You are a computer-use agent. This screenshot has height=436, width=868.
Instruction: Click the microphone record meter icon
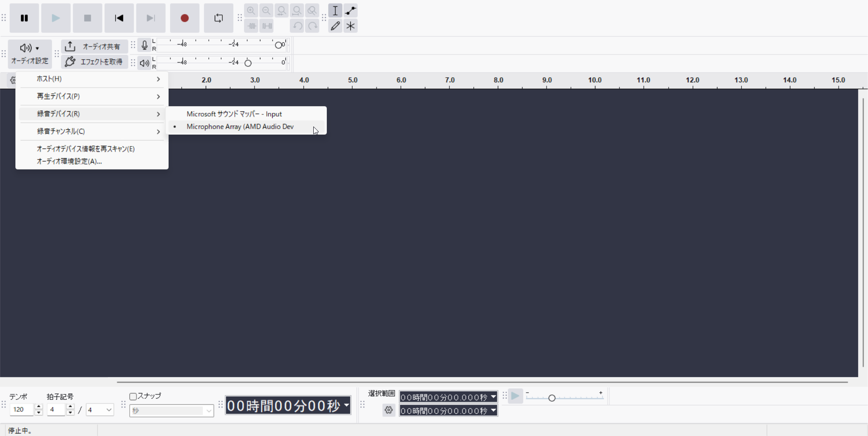coord(144,45)
